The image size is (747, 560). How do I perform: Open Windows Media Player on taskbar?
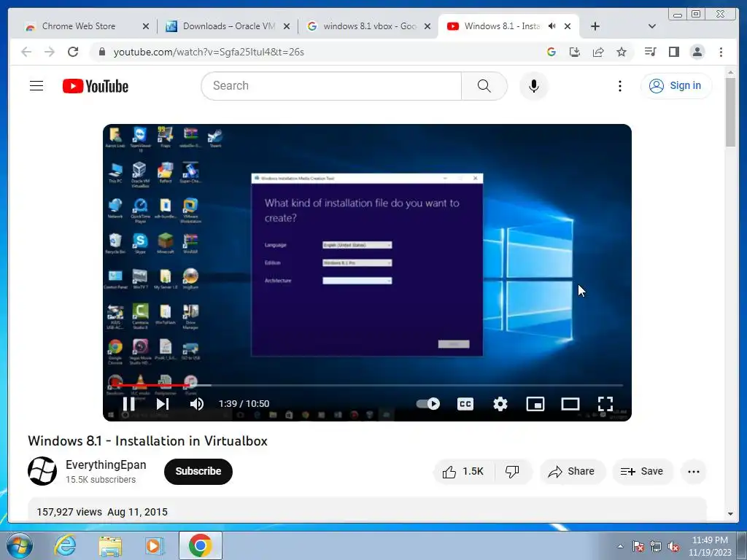(x=154, y=545)
